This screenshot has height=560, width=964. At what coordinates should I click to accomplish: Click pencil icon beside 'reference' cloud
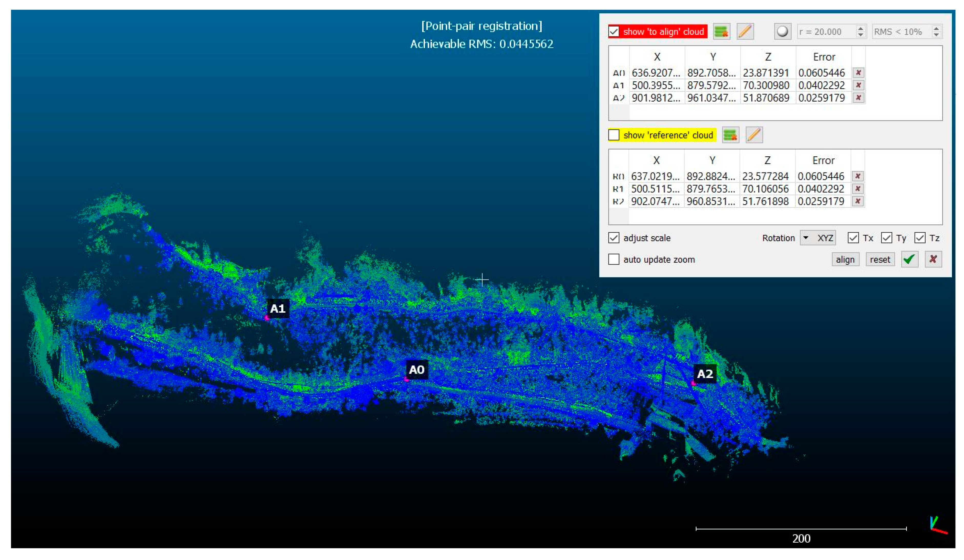click(x=754, y=135)
